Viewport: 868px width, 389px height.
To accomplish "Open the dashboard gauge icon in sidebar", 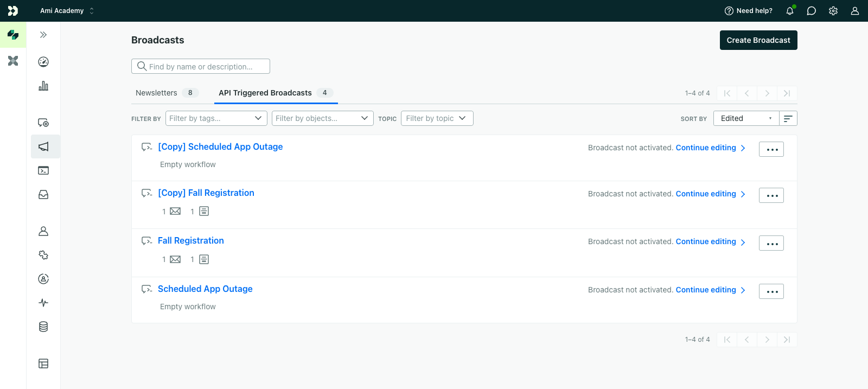I will pos(43,62).
